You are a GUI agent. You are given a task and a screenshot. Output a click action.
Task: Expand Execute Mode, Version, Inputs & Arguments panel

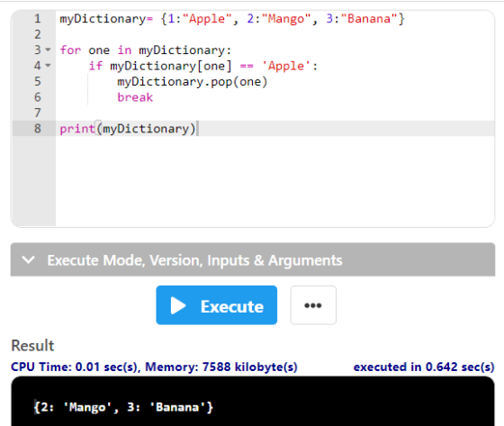pyautogui.click(x=253, y=259)
